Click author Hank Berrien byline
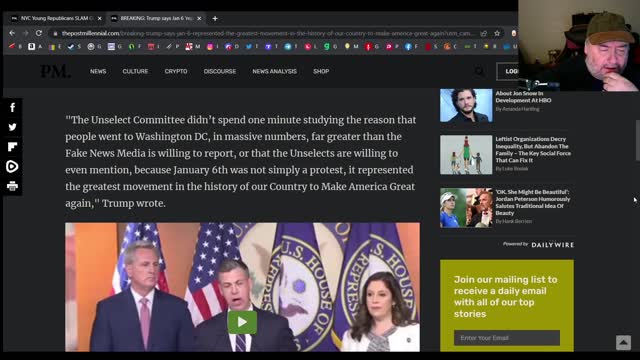 [x=513, y=221]
